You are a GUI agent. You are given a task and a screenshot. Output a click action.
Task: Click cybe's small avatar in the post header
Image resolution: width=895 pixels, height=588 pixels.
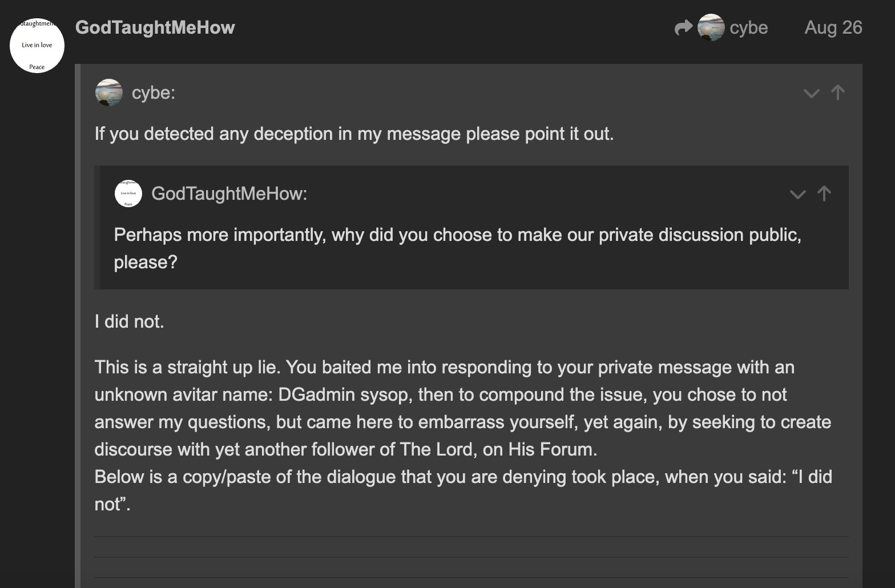[x=711, y=27]
